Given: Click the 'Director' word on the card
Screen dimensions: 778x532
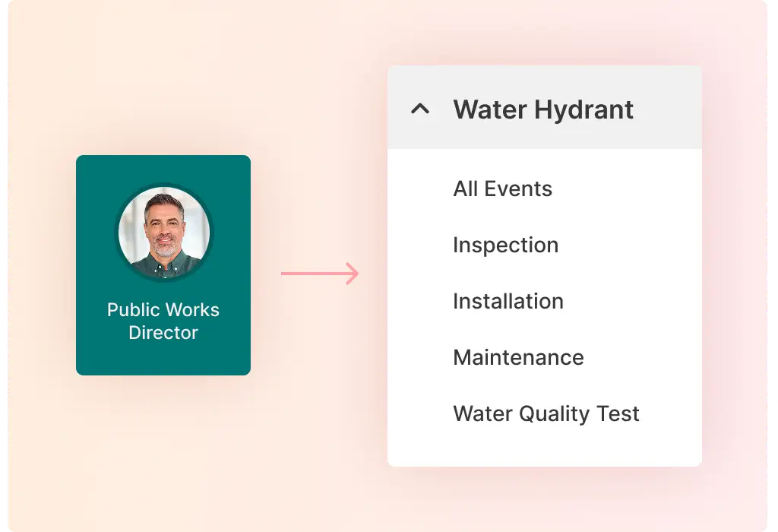Looking at the screenshot, I should (163, 333).
